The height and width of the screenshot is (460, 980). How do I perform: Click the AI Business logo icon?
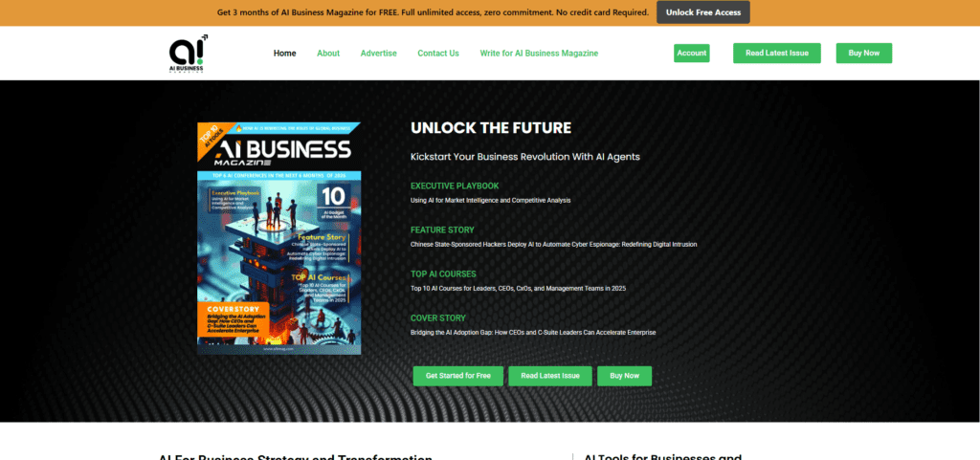pyautogui.click(x=189, y=53)
